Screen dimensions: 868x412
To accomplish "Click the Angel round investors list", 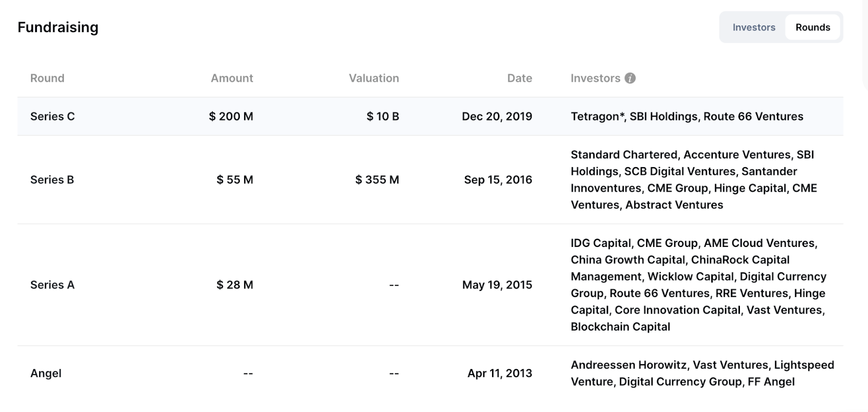I will pyautogui.click(x=703, y=373).
